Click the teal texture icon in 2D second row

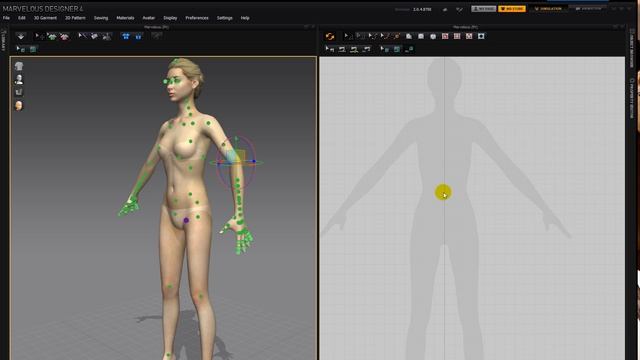397,49
